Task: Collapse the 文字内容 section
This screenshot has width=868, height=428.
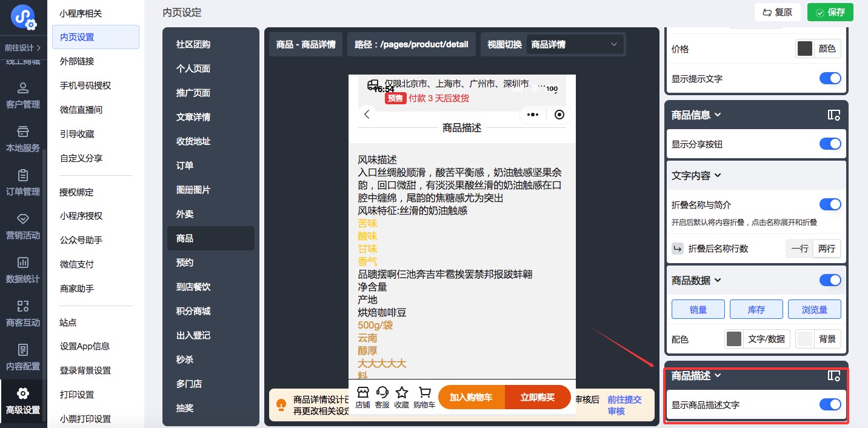Action: [x=696, y=176]
